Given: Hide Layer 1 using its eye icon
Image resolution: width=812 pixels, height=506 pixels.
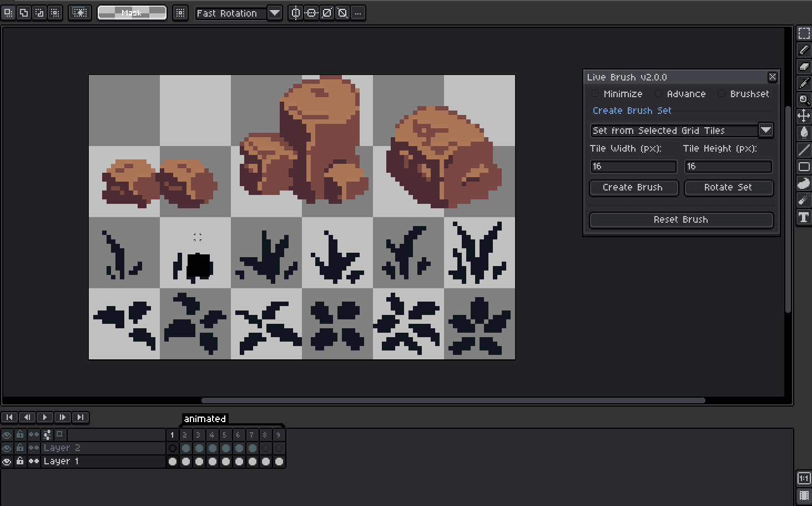Looking at the screenshot, I should (x=7, y=462).
